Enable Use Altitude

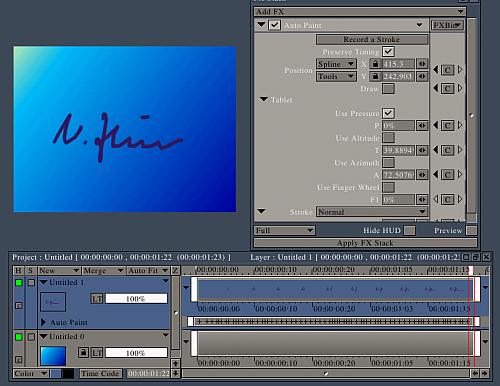388,138
